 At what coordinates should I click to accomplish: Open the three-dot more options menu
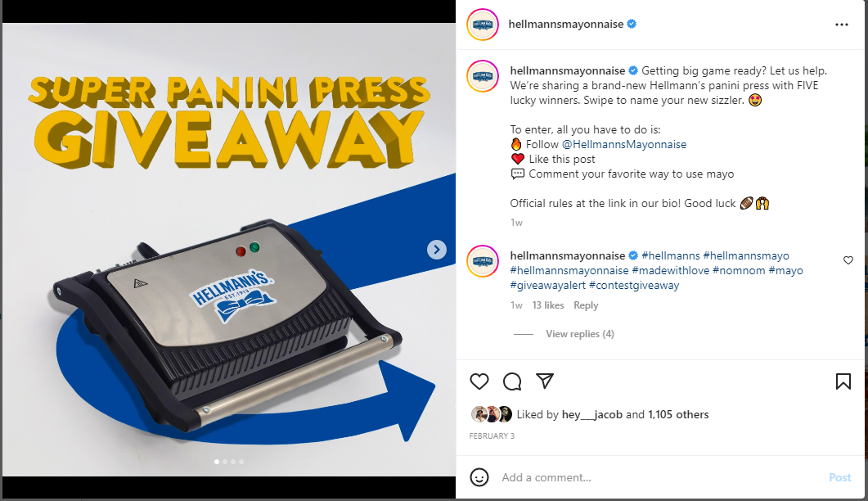[842, 25]
